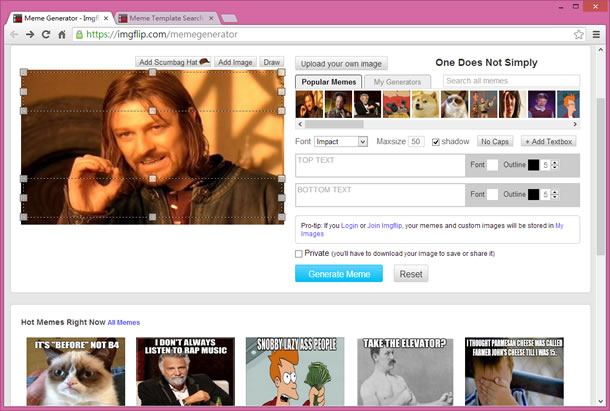This screenshot has width=610, height=411.
Task: Follow the Login link
Action: tap(349, 226)
